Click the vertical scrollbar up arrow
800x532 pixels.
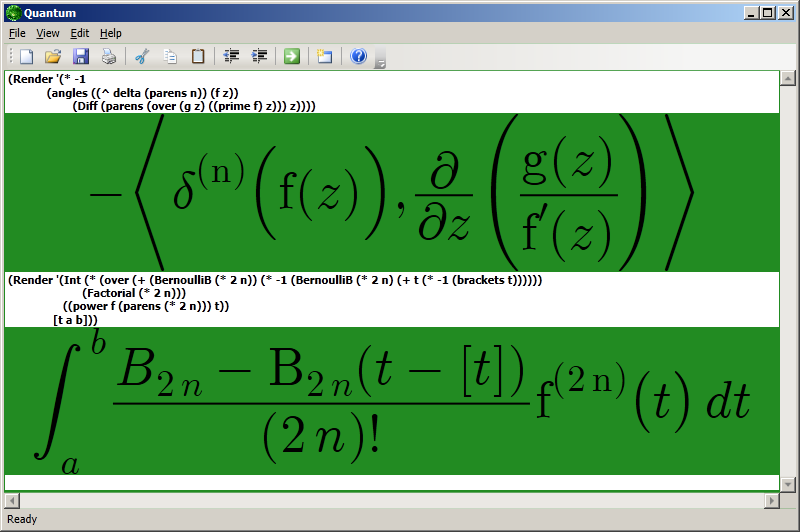coord(788,78)
